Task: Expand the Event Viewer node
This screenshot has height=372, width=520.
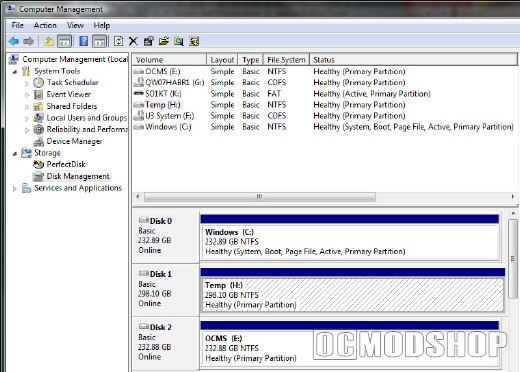Action: click(27, 95)
